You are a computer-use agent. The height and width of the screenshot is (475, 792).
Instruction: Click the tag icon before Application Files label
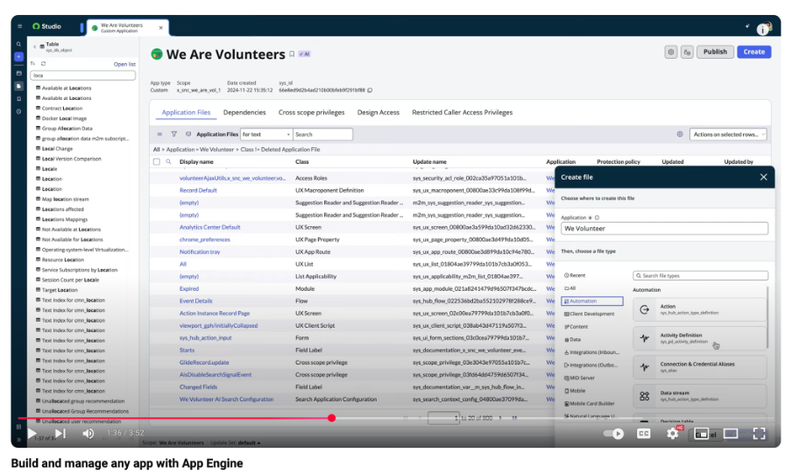(x=188, y=134)
